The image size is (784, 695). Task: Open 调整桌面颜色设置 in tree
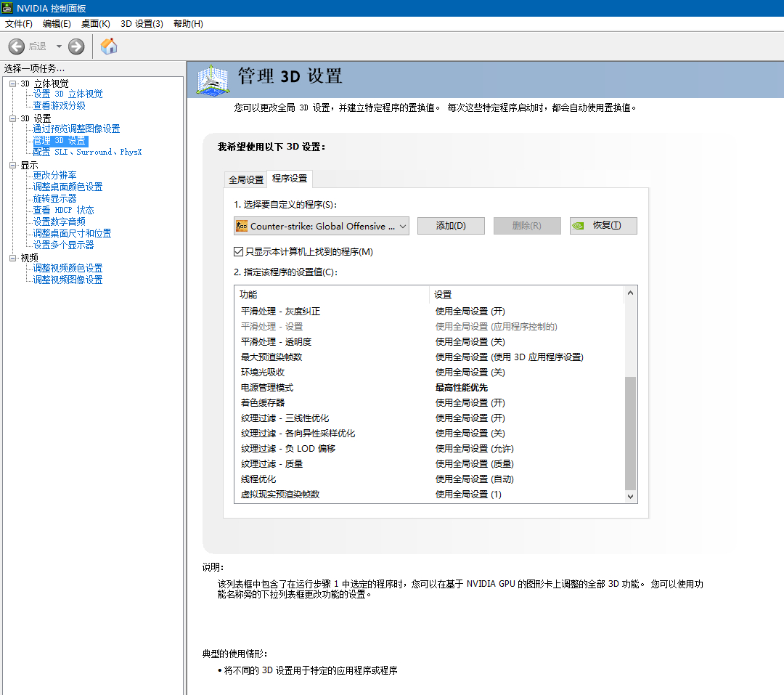point(68,187)
